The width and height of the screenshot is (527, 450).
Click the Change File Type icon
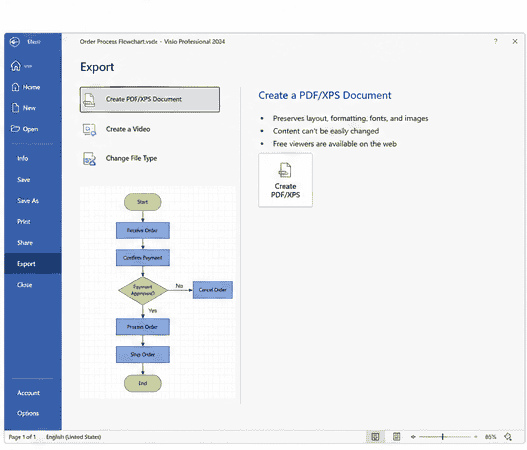89,159
